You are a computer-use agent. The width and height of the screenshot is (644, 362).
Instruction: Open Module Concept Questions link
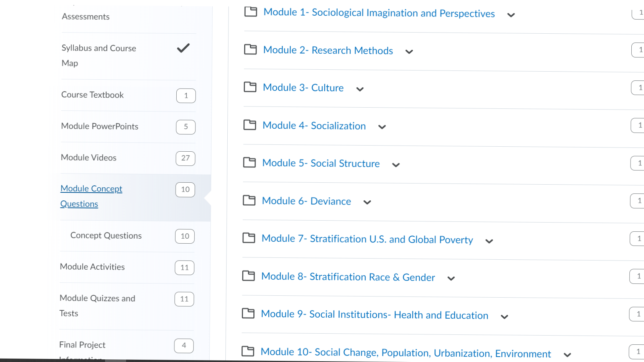pos(91,196)
